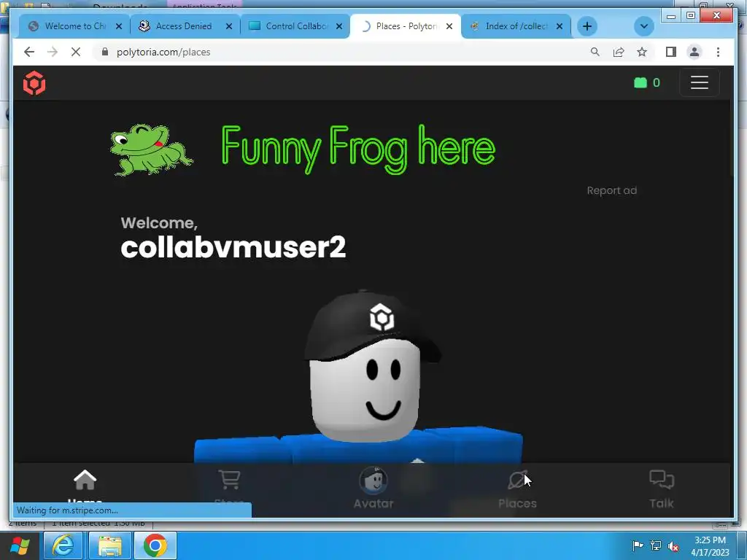Screen dimensions: 747x560
Task: Click the browser forward arrow
Action: point(53,52)
